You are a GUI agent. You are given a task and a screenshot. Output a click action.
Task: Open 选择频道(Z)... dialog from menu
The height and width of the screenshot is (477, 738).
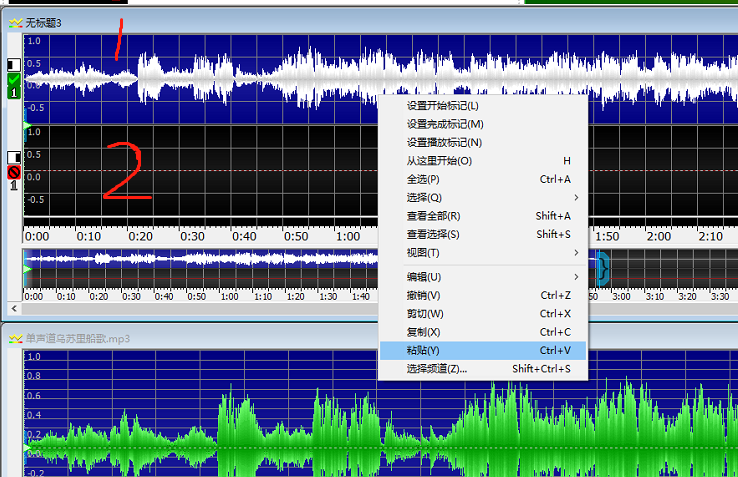(x=437, y=369)
